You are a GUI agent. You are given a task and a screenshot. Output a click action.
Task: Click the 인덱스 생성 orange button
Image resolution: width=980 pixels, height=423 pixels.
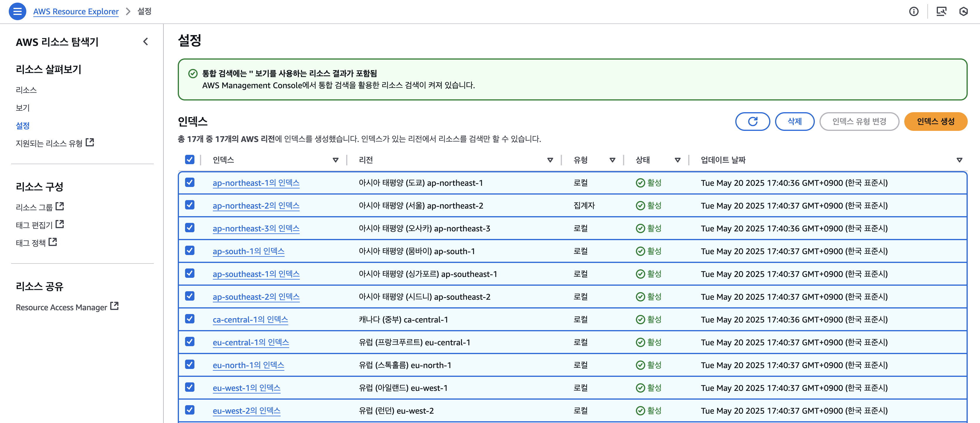pyautogui.click(x=936, y=121)
